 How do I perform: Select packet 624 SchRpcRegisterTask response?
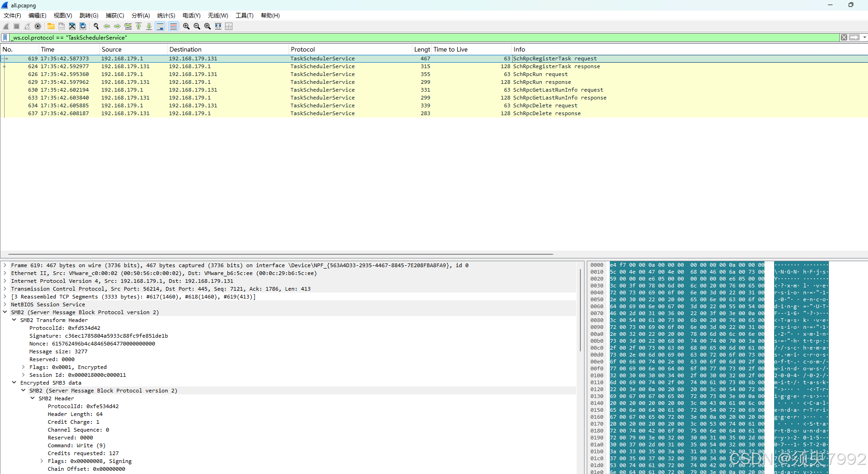tap(434, 66)
